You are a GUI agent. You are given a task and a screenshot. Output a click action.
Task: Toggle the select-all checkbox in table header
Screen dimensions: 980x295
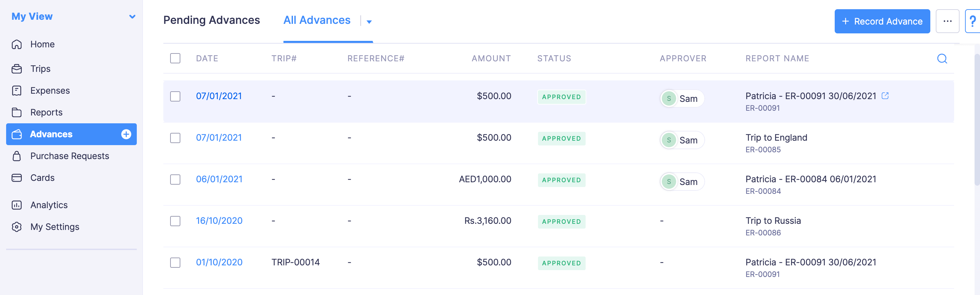(x=175, y=59)
